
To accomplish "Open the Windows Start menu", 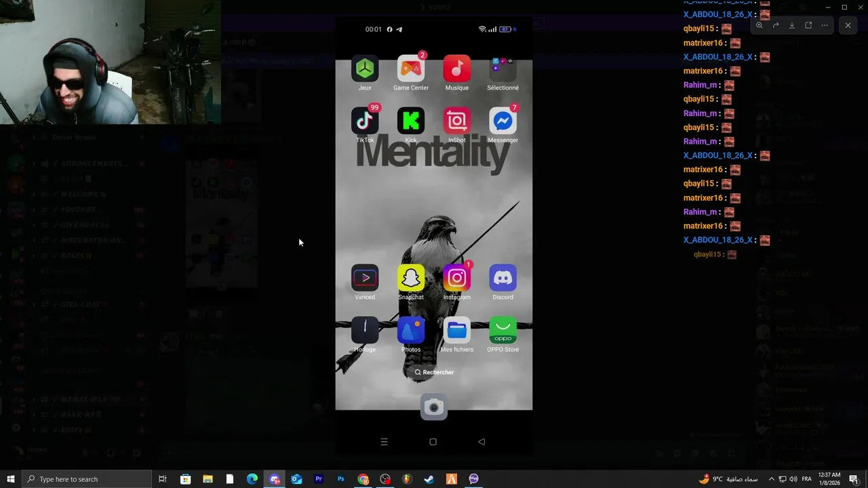I will coord(11,479).
